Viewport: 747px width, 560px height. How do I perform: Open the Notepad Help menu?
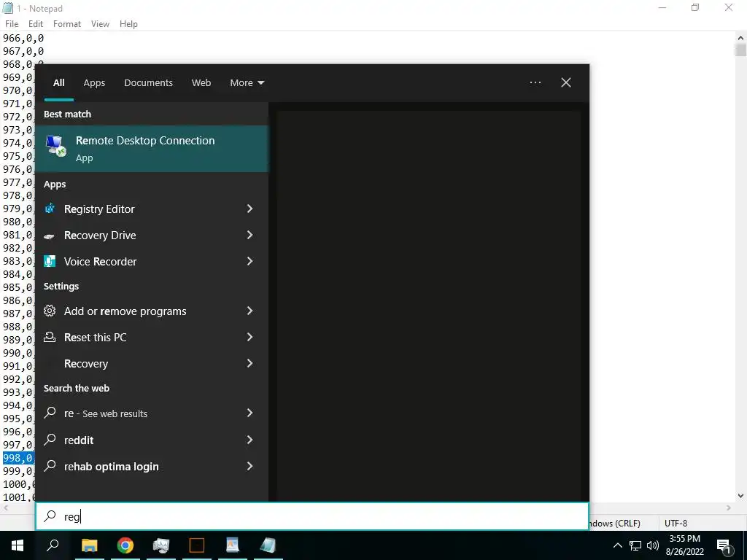click(x=128, y=24)
